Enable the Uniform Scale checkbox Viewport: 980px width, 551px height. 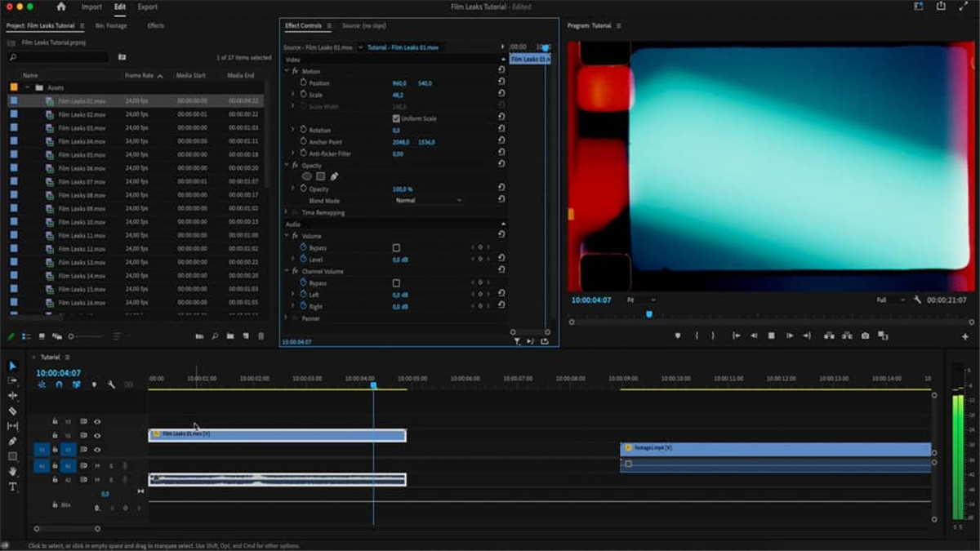pyautogui.click(x=396, y=117)
